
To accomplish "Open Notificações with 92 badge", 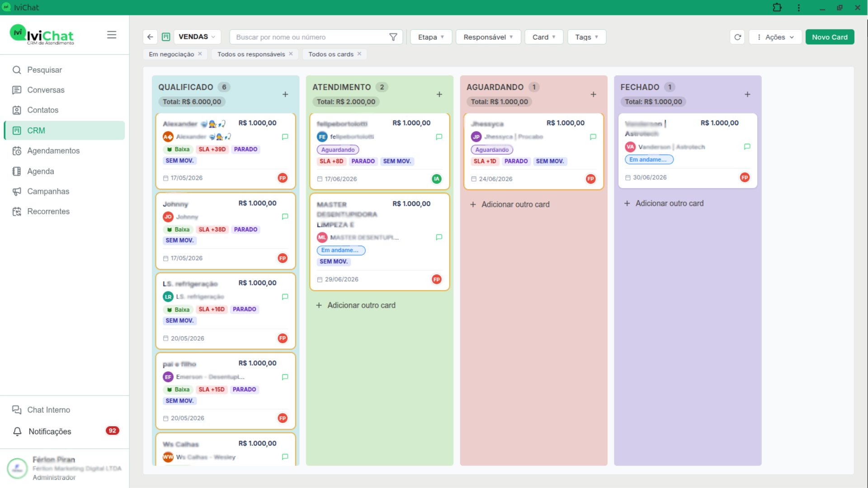I will [x=64, y=432].
